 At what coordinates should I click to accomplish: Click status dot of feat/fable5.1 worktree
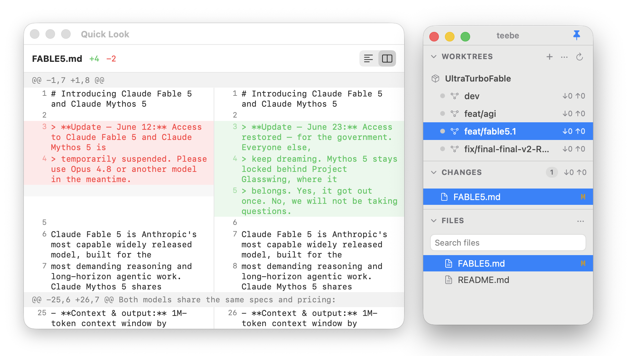pyautogui.click(x=442, y=131)
